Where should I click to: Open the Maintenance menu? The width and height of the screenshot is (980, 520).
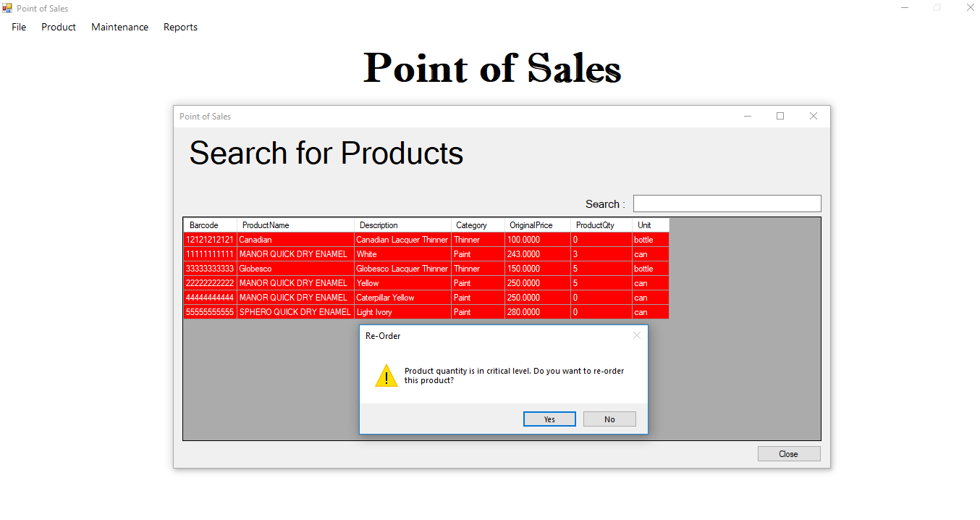(119, 27)
